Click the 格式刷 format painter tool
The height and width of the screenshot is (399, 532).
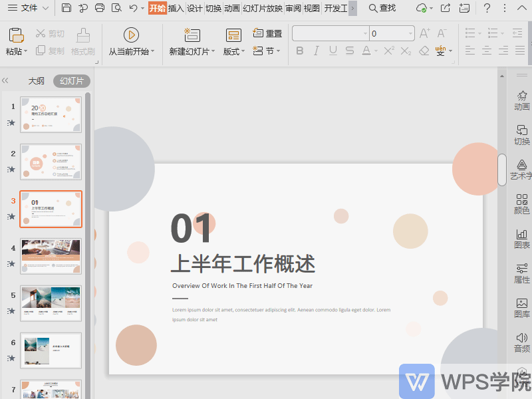tap(82, 42)
